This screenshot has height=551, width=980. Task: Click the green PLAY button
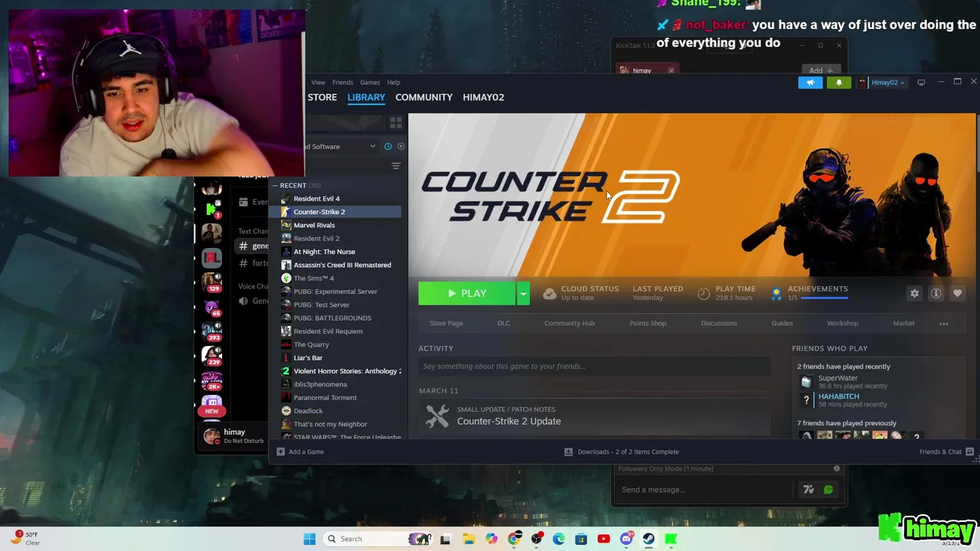pos(467,293)
